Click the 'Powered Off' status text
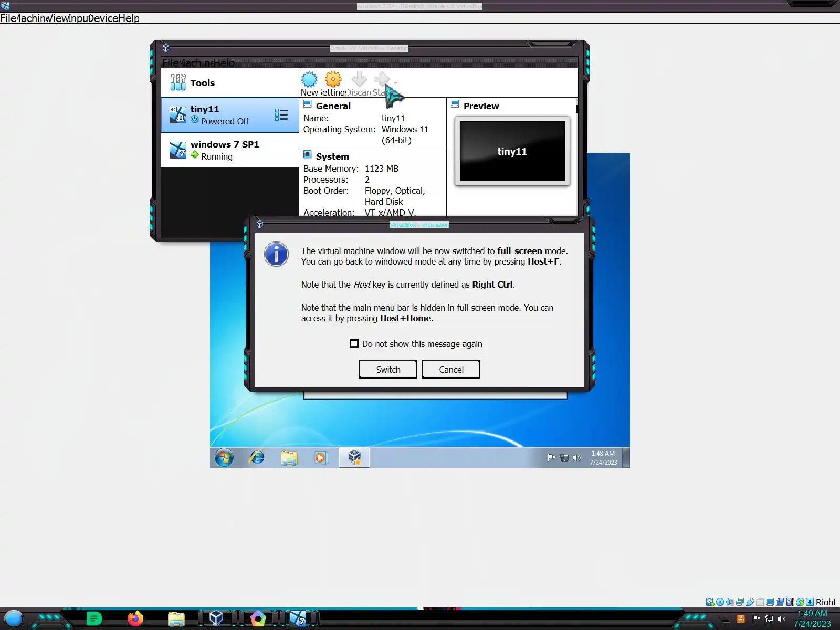The image size is (840, 630). click(x=225, y=121)
